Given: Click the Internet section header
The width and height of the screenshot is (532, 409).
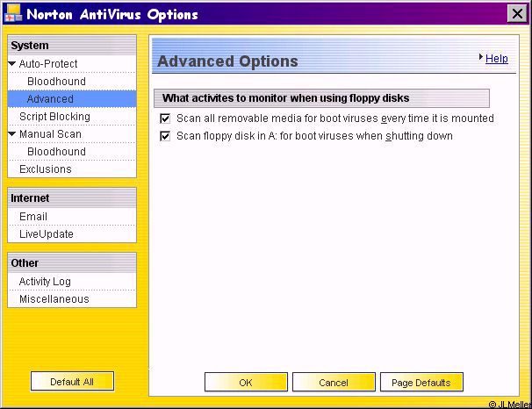Looking at the screenshot, I should 72,197.
